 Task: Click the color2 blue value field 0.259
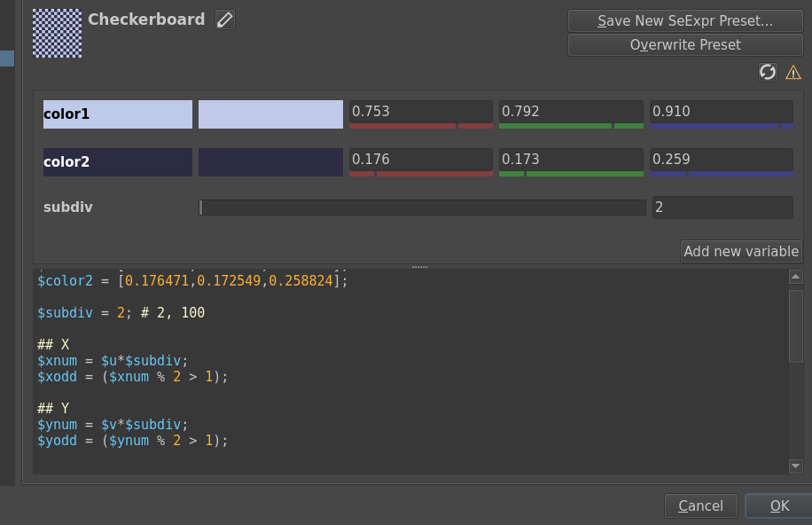pyautogui.click(x=721, y=160)
